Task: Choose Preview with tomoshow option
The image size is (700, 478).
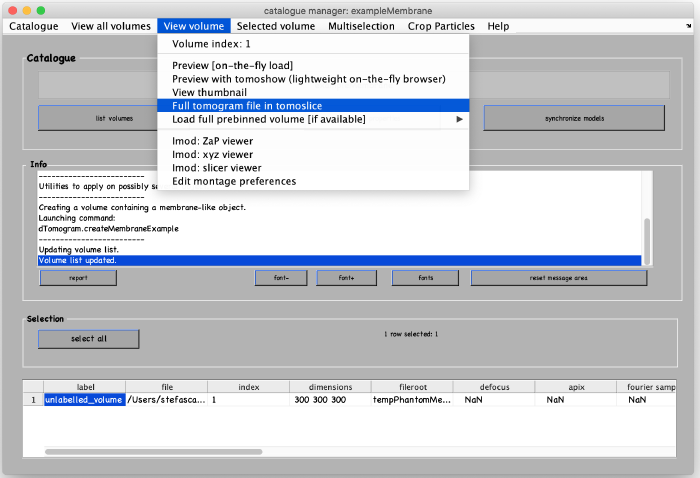Action: [313, 79]
